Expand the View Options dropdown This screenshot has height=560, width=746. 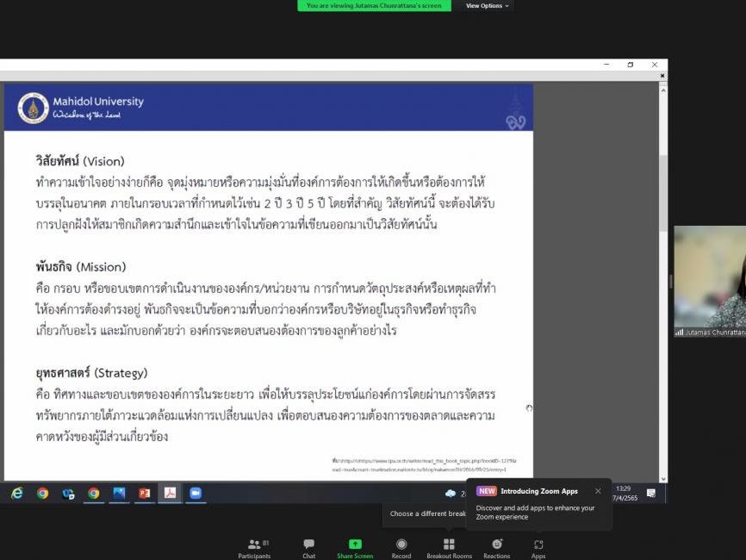point(487,5)
